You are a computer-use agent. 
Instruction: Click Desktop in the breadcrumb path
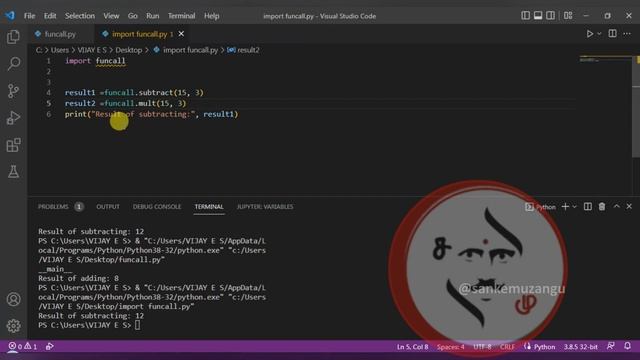pos(129,50)
